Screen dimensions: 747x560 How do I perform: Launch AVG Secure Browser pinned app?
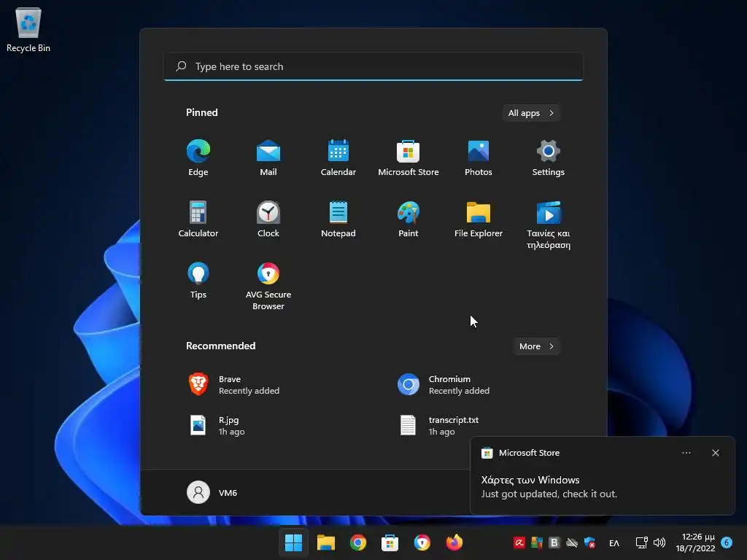point(268,286)
